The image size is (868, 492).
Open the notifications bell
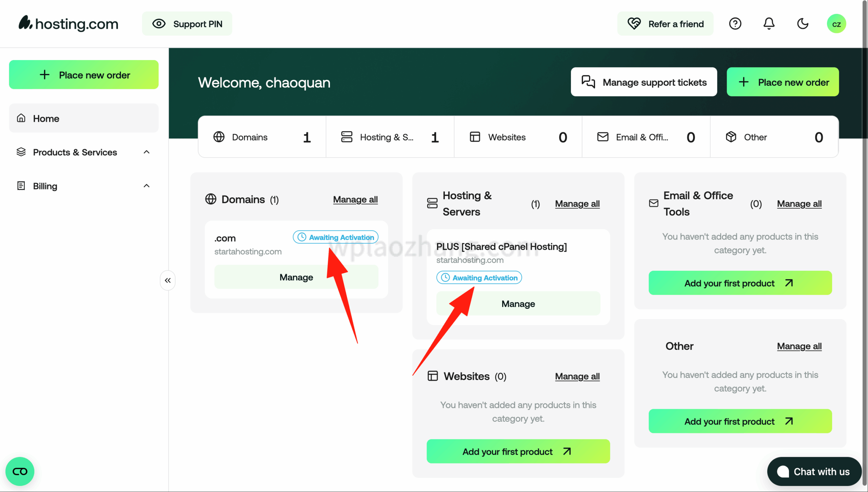click(769, 24)
